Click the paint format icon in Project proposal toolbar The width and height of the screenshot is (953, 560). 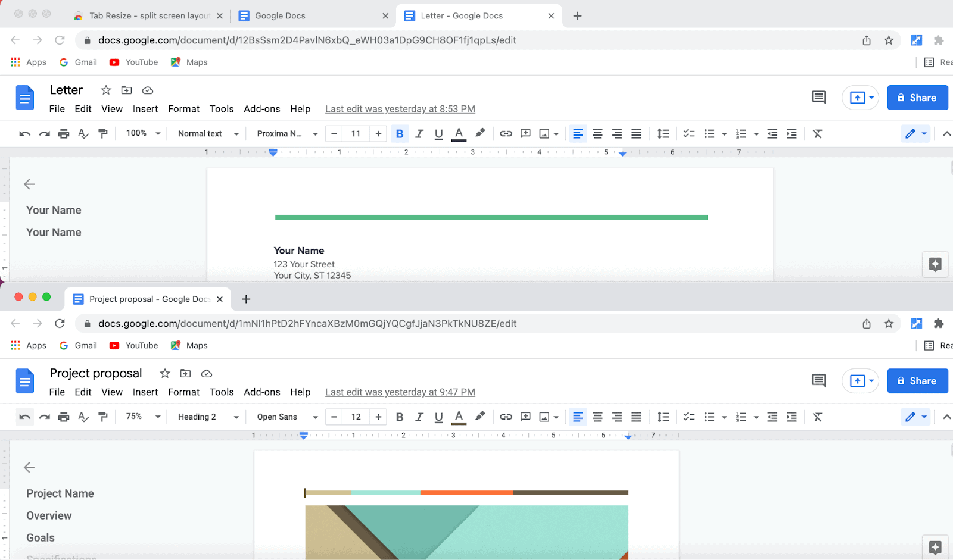pos(103,417)
